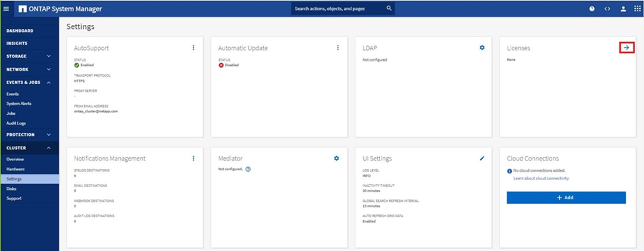Click LDAP Not configured text
Image resolution: width=644 pixels, height=251 pixels.
click(374, 60)
